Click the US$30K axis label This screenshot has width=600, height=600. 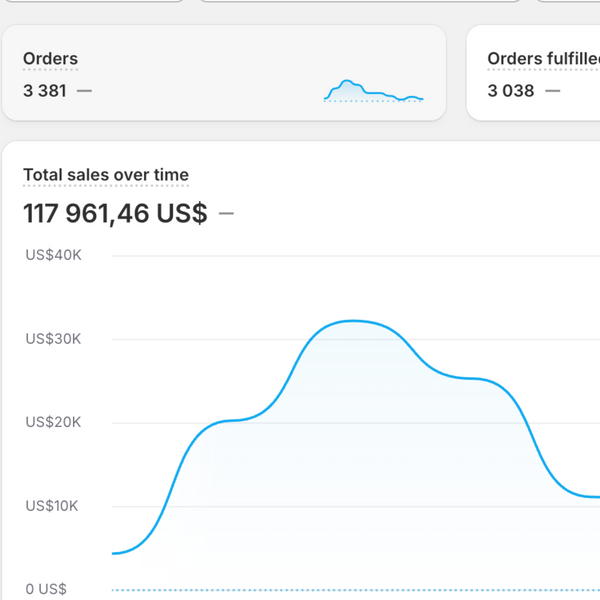pyautogui.click(x=53, y=339)
